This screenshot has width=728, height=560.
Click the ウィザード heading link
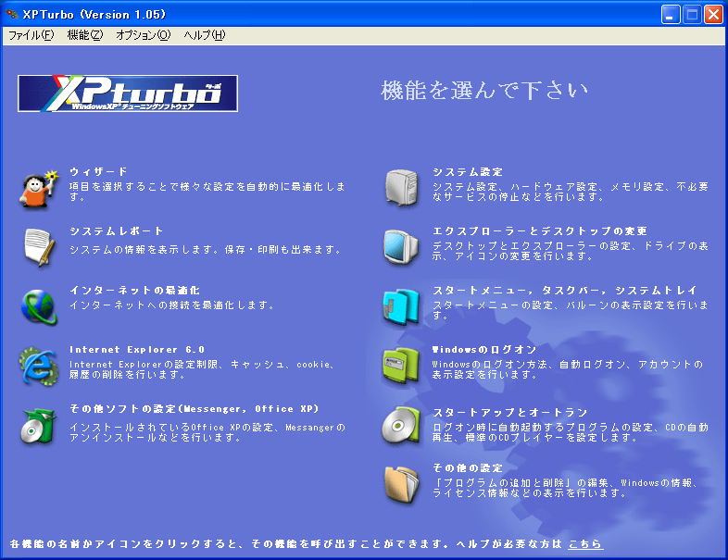coord(98,171)
